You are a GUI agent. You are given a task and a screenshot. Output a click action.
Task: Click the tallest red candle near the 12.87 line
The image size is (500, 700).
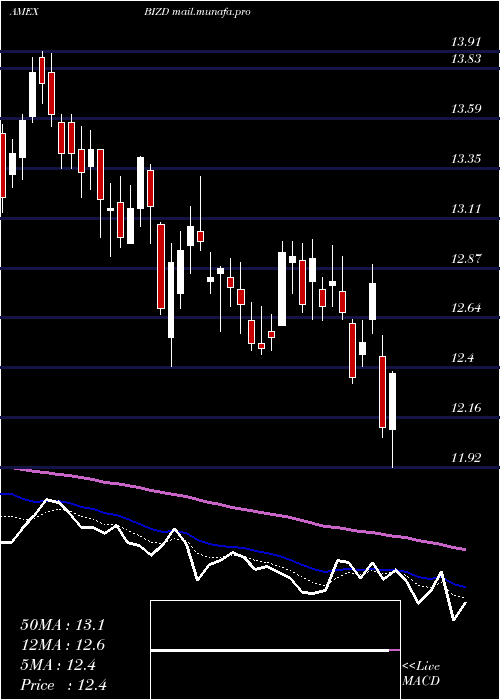(161, 267)
